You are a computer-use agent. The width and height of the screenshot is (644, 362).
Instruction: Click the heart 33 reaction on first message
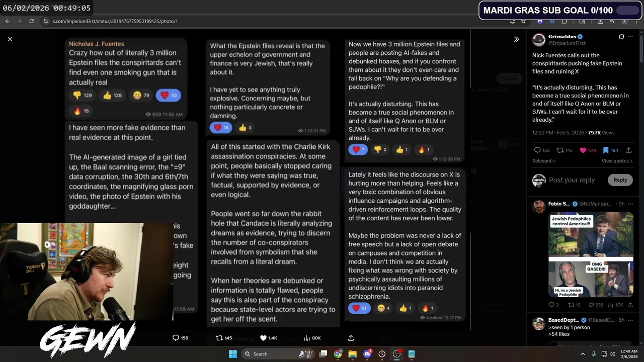click(x=168, y=95)
